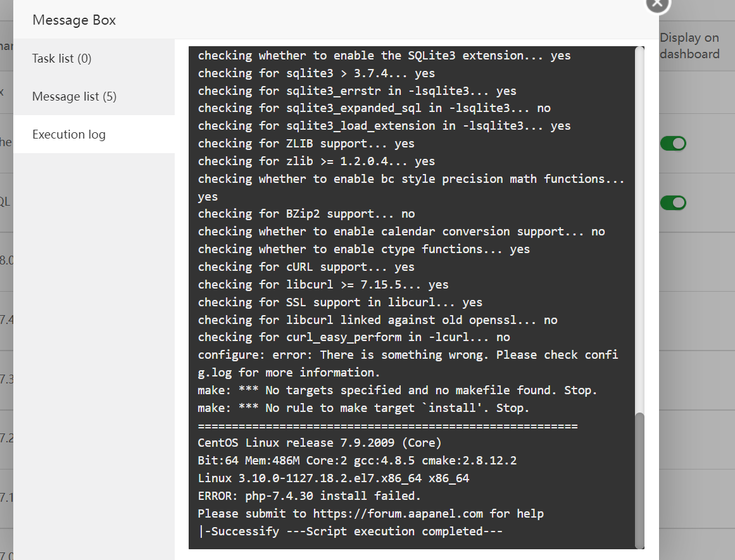Click the BZip2 support check line
The image size is (735, 560).
[x=306, y=214]
